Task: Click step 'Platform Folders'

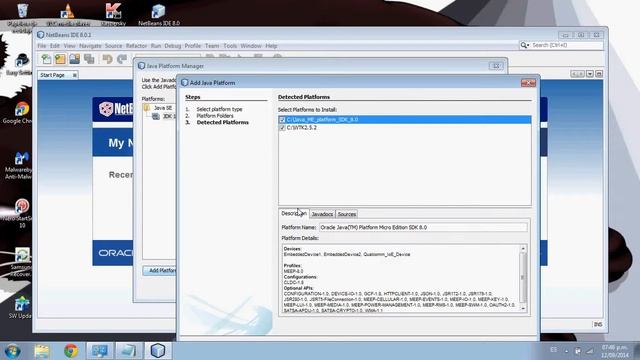Action: [x=215, y=116]
